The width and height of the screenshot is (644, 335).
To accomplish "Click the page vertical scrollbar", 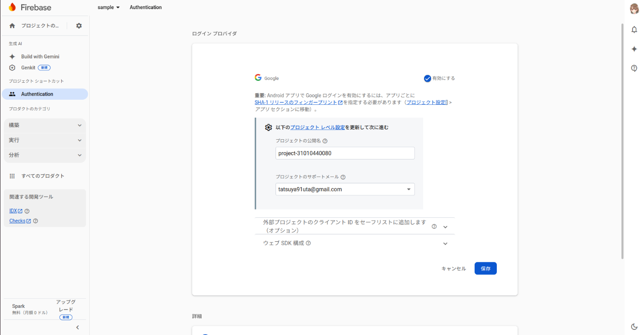I will click(623, 141).
